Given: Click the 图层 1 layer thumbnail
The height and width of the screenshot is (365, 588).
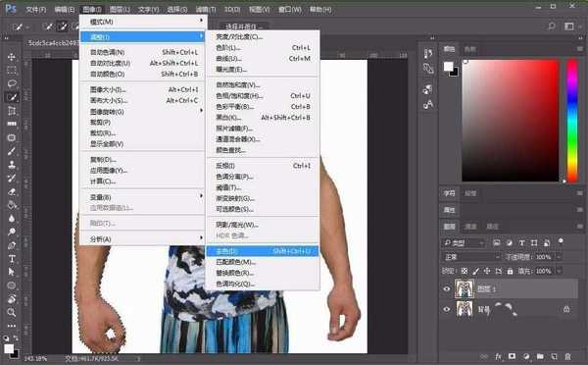Looking at the screenshot, I should point(465,288).
